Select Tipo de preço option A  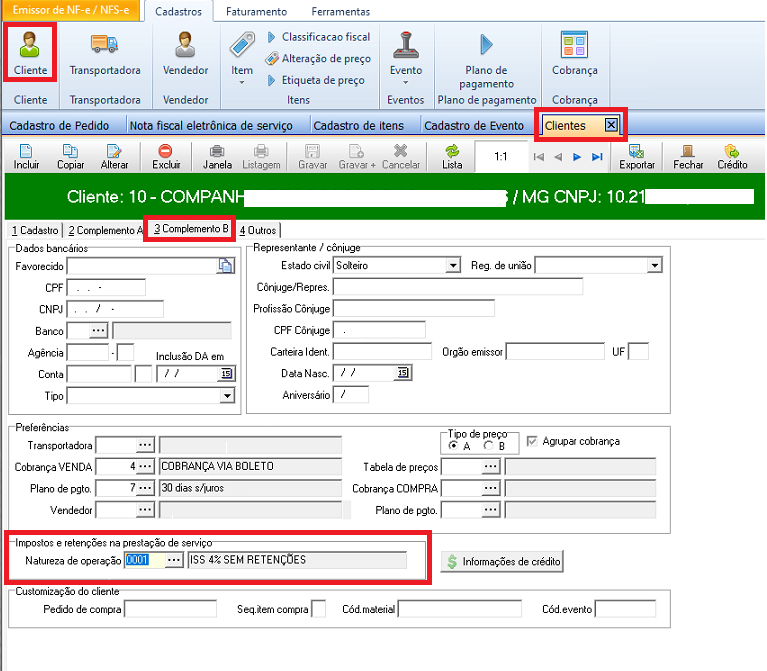click(453, 446)
